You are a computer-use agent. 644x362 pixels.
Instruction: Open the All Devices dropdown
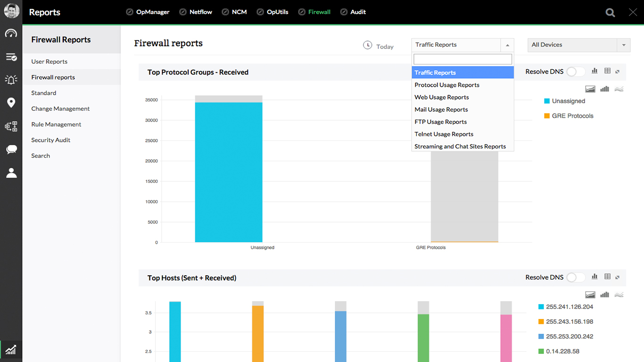click(x=579, y=45)
